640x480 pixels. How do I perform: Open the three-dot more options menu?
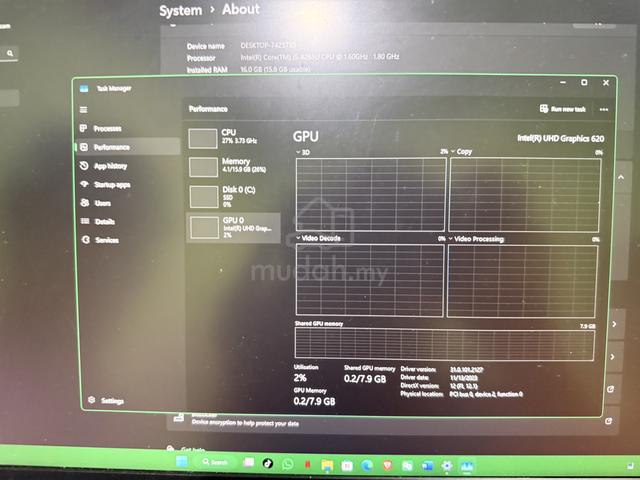604,109
